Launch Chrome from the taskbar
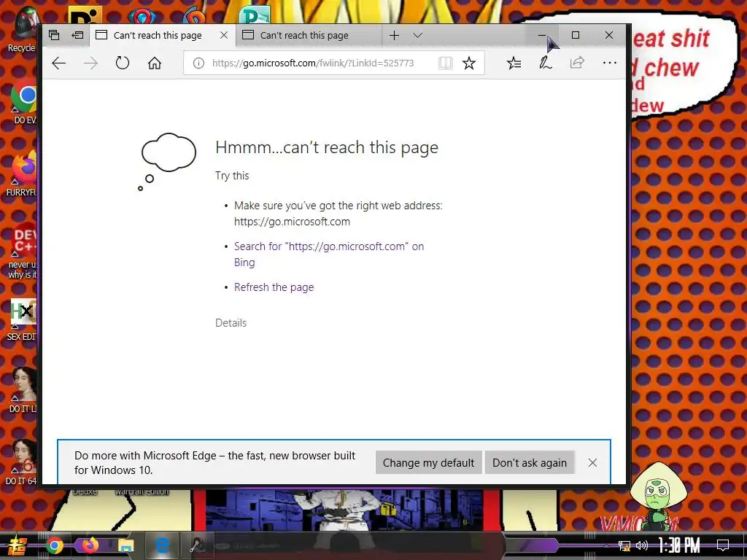This screenshot has width=747, height=560. (55, 545)
